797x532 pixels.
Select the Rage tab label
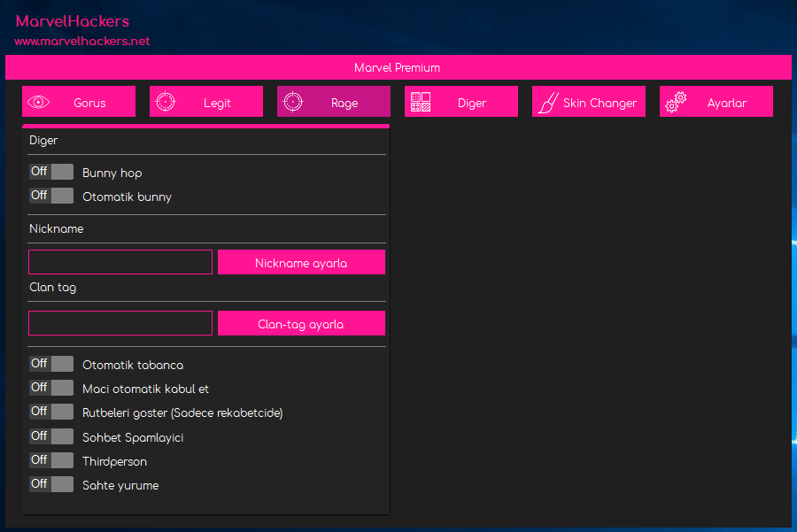coord(344,104)
